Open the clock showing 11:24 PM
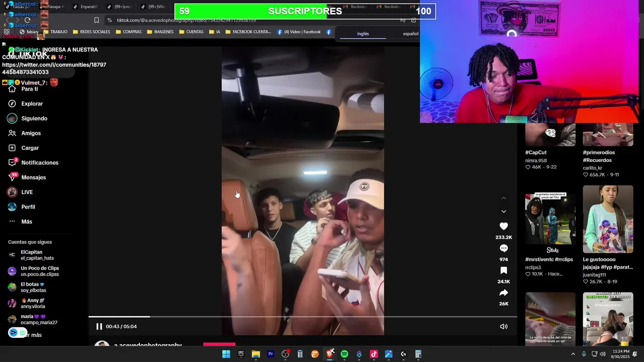This screenshot has height=362, width=644. click(621, 354)
